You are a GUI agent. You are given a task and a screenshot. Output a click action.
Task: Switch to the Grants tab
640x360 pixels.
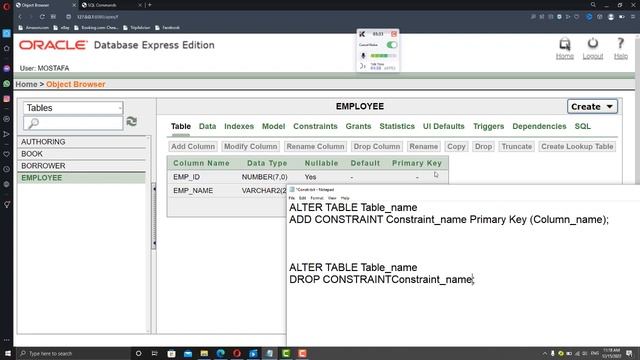point(358,127)
